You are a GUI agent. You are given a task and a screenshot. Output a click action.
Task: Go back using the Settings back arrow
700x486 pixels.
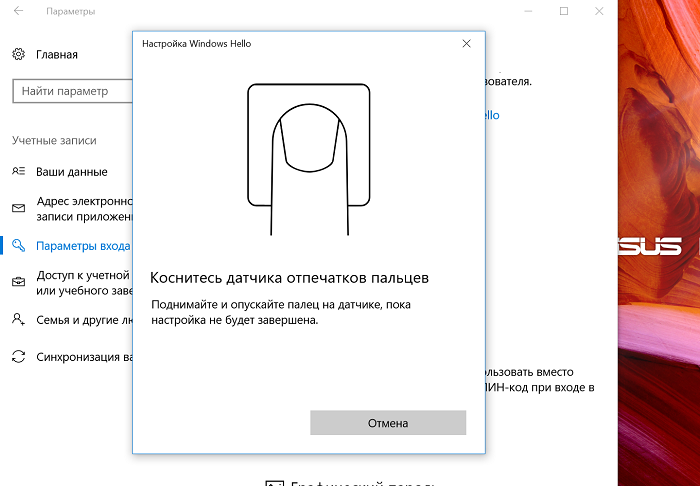tap(18, 11)
